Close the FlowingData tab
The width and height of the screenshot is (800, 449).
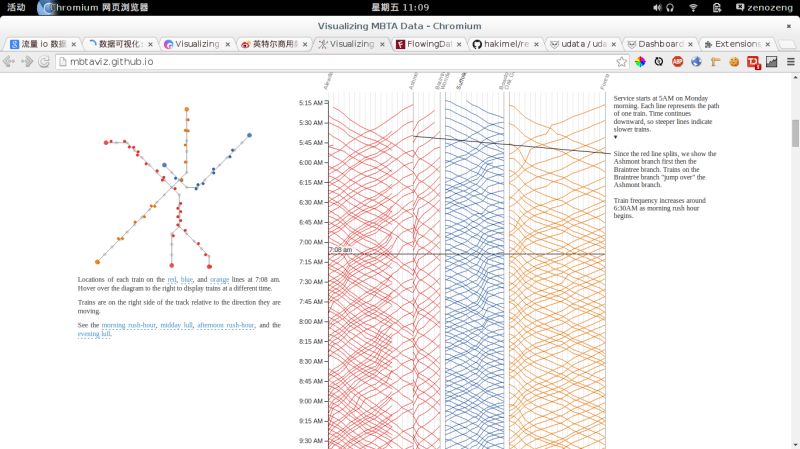coord(459,44)
